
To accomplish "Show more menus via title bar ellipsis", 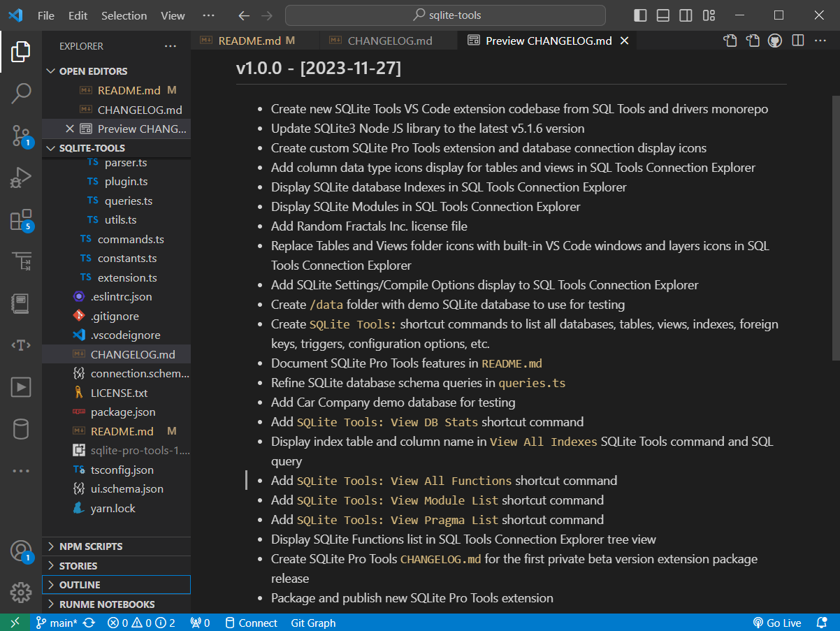I will tap(208, 15).
